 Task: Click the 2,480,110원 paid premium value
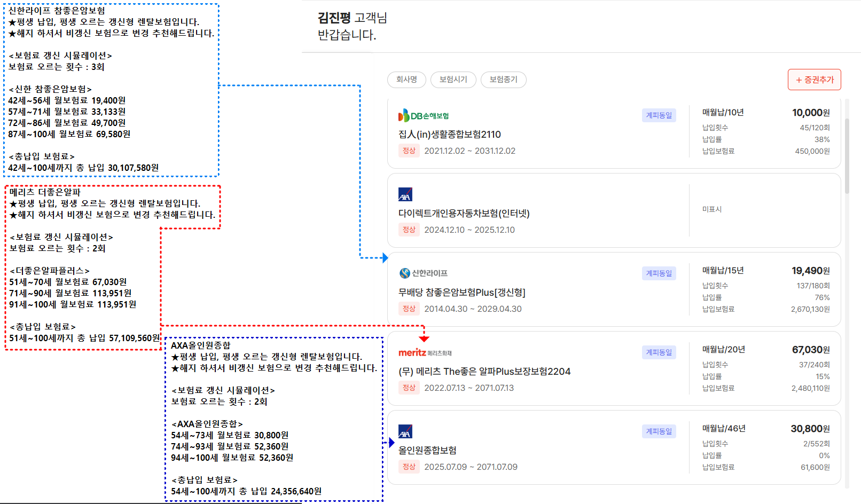(811, 388)
